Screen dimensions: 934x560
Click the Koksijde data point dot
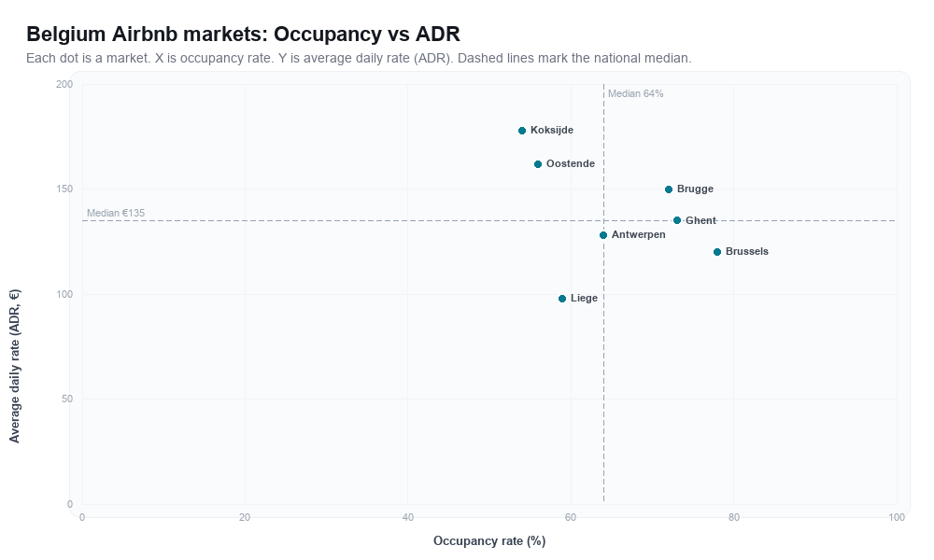pos(522,131)
